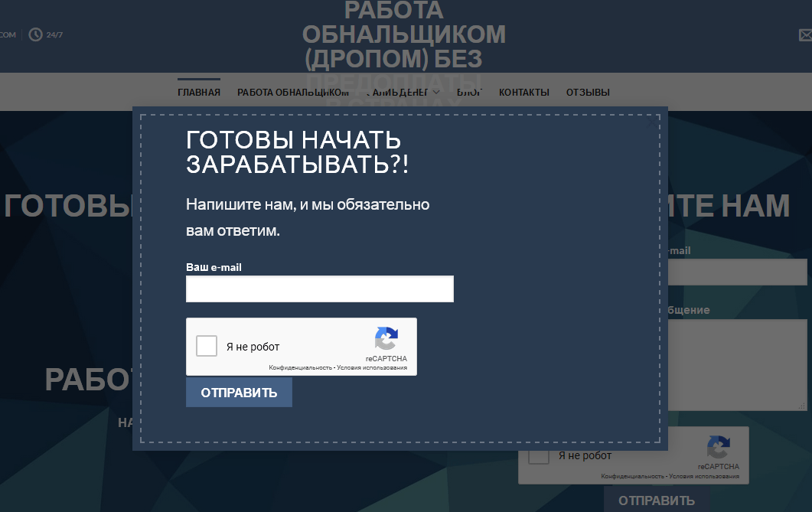
Task: Click the clock icon beside 24/7
Action: [35, 34]
